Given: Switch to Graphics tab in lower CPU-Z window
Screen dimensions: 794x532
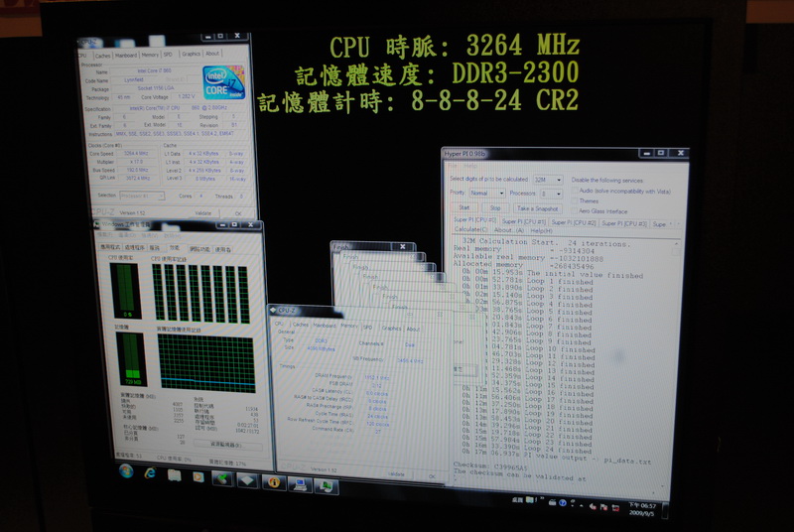Looking at the screenshot, I should [391, 329].
